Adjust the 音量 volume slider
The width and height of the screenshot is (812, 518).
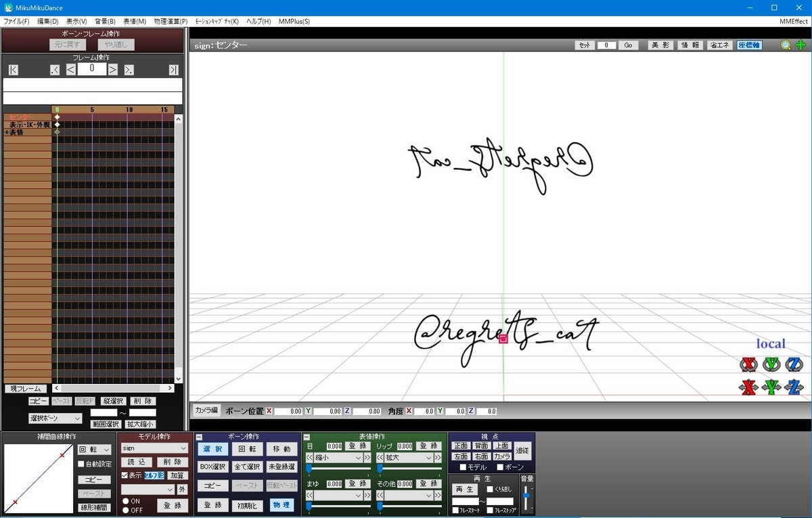tap(526, 498)
